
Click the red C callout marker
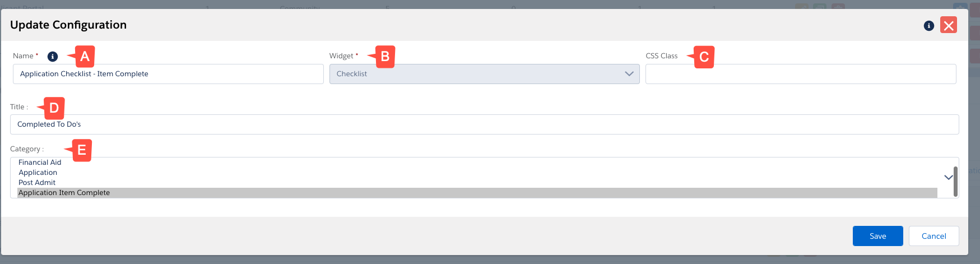tap(704, 57)
